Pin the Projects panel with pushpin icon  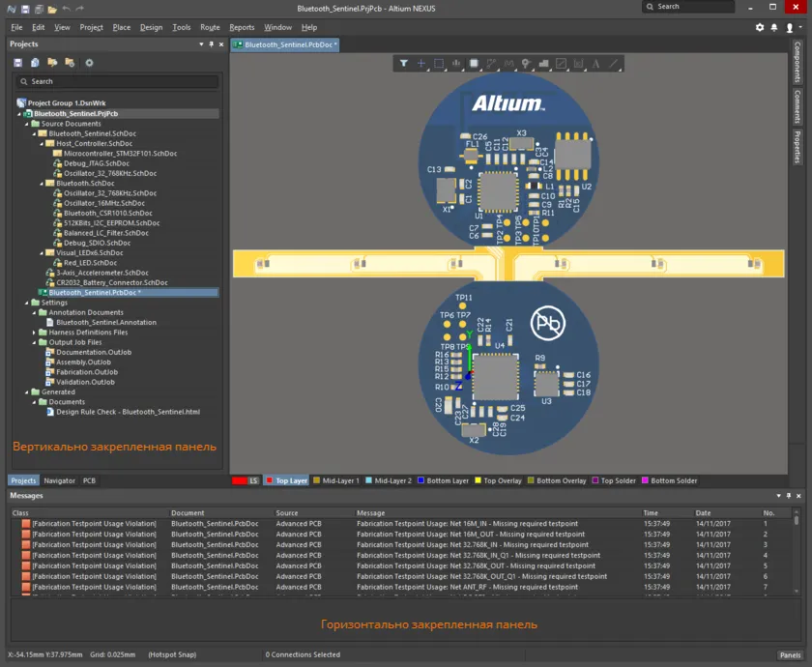pyautogui.click(x=213, y=44)
